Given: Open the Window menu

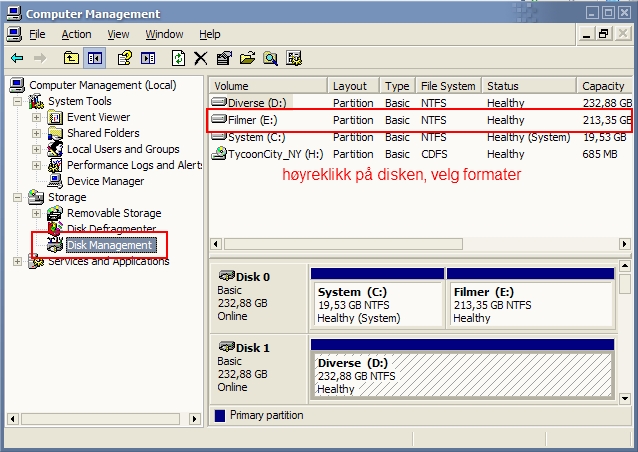Looking at the screenshot, I should pyautogui.click(x=164, y=35).
